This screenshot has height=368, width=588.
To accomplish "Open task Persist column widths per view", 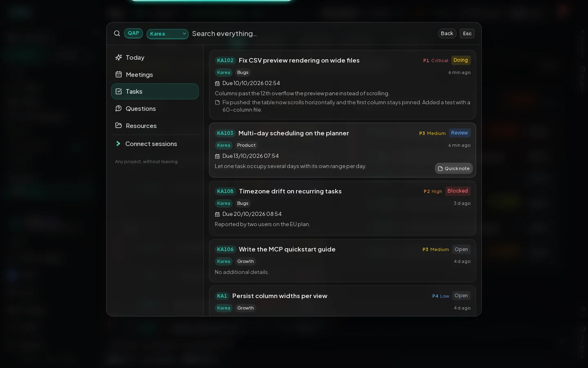I will click(279, 296).
